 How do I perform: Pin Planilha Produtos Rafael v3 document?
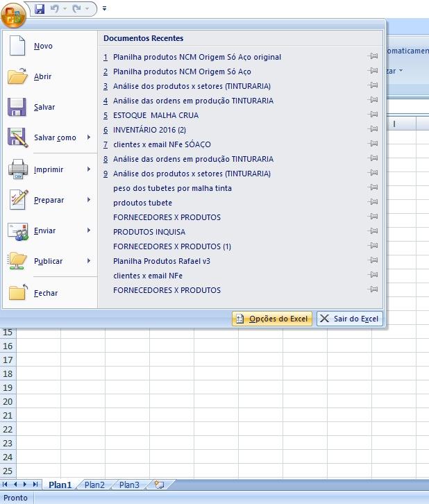coord(373,260)
